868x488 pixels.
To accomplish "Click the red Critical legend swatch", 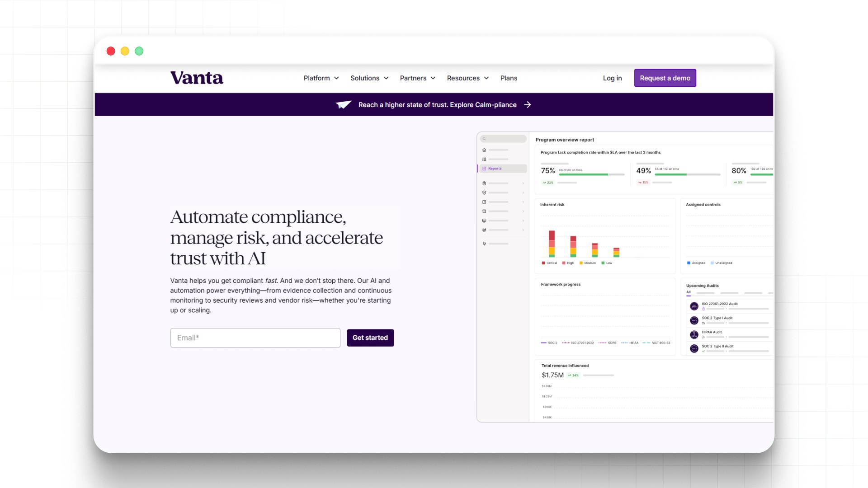I will (543, 263).
